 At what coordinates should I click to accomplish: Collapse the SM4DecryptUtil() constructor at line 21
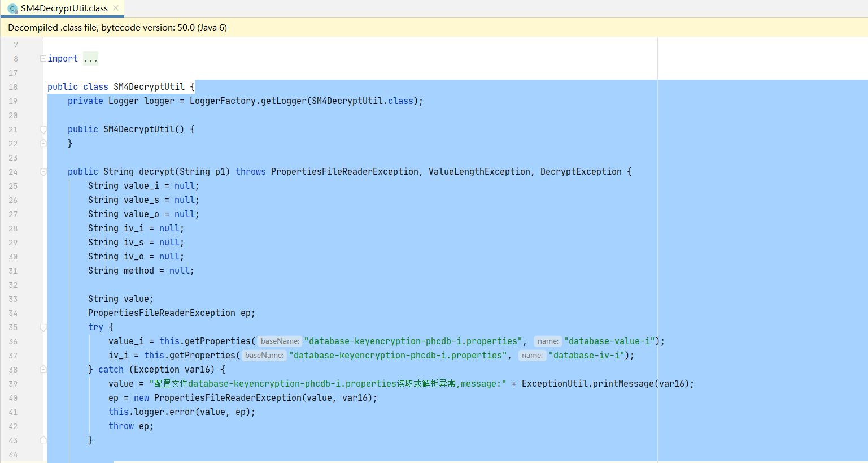(43, 129)
